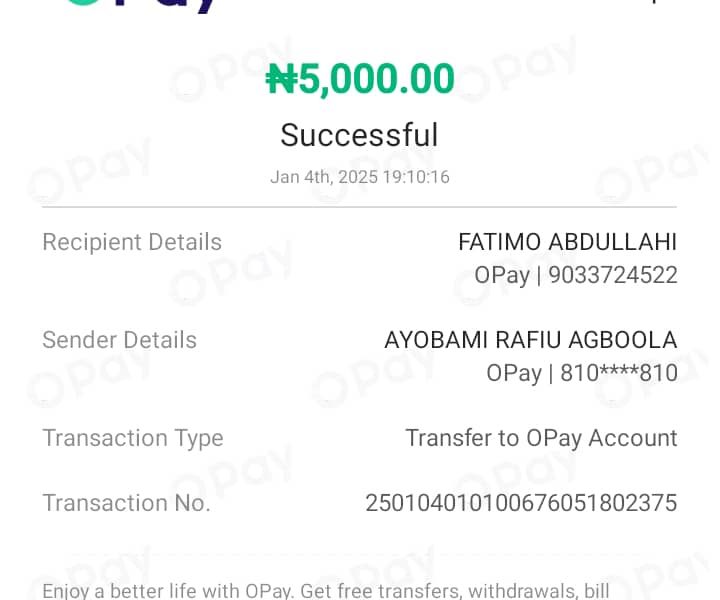
Task: Tap the ₦5,000.00 amount
Action: click(x=360, y=79)
